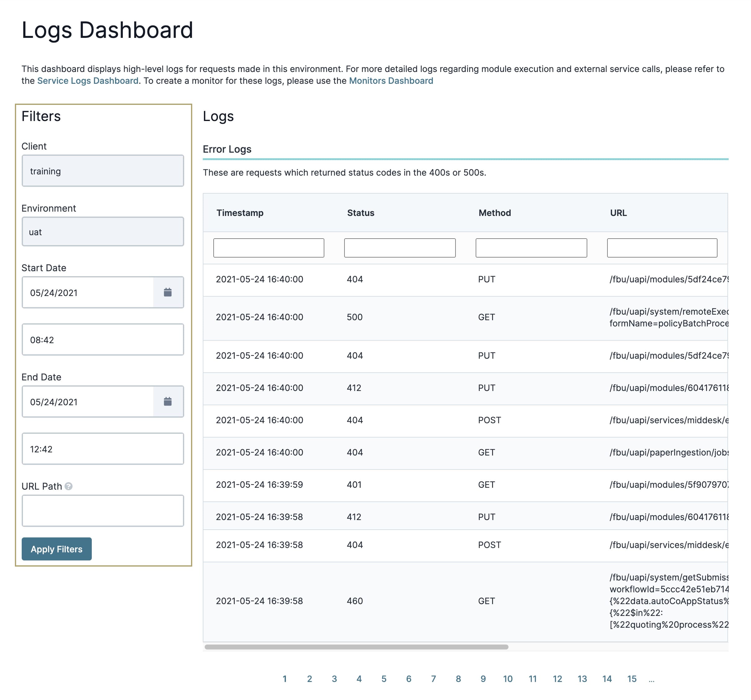Click the URL Path help icon

pos(69,486)
